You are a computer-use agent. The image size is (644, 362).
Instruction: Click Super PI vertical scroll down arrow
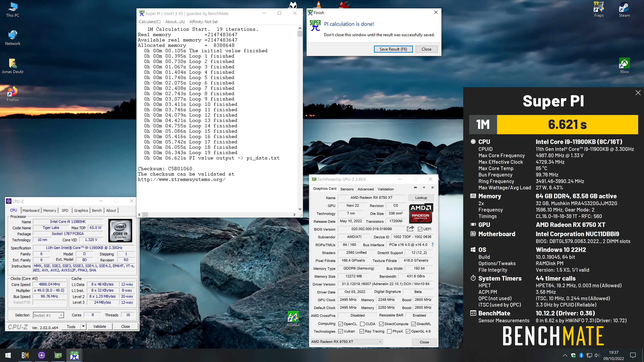[x=300, y=209]
